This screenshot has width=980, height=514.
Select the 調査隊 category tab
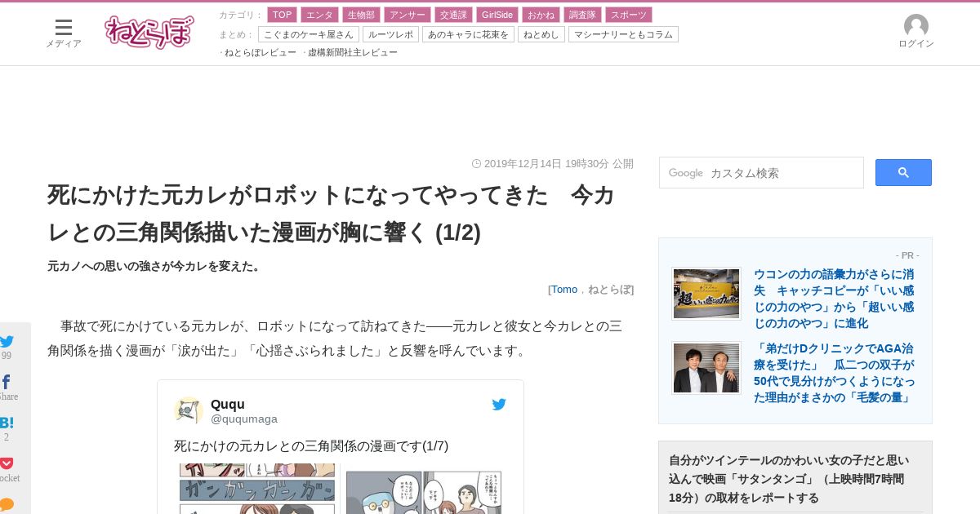(582, 15)
